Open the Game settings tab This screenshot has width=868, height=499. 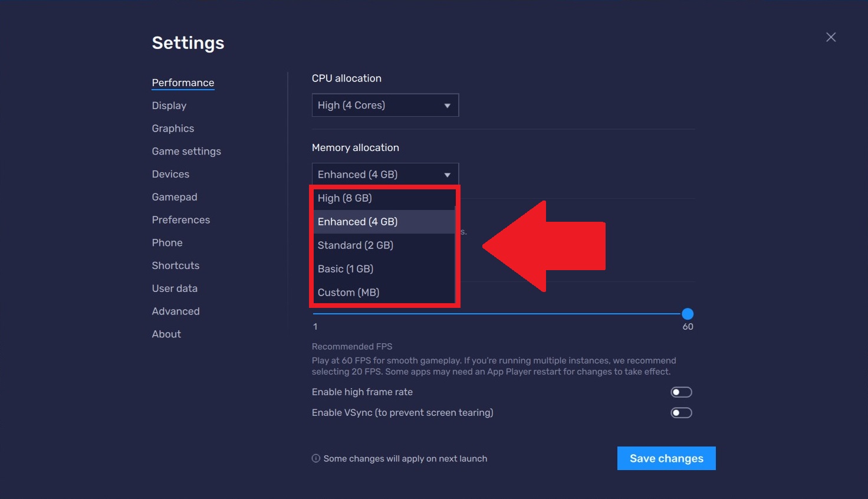[x=186, y=152]
